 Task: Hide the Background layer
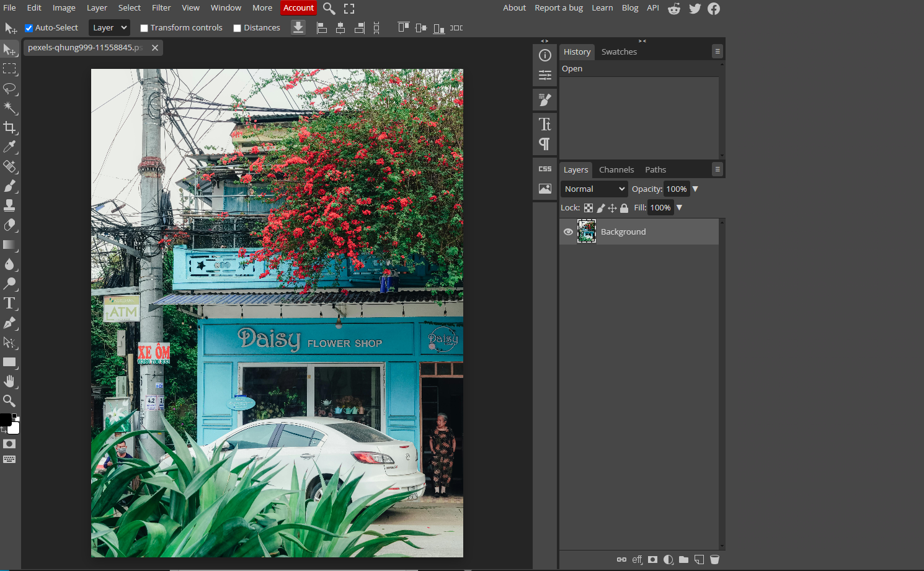click(568, 232)
